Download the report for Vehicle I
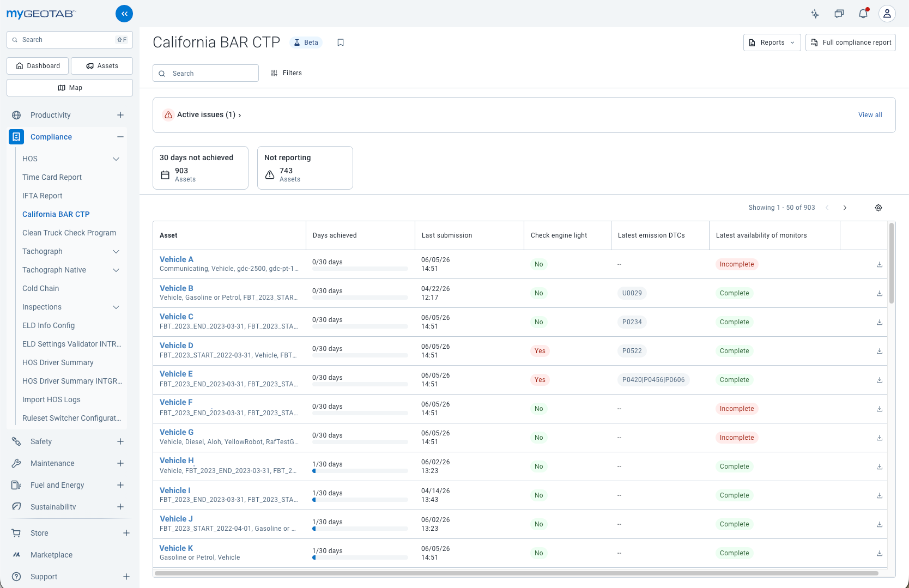The width and height of the screenshot is (909, 588). (x=880, y=495)
